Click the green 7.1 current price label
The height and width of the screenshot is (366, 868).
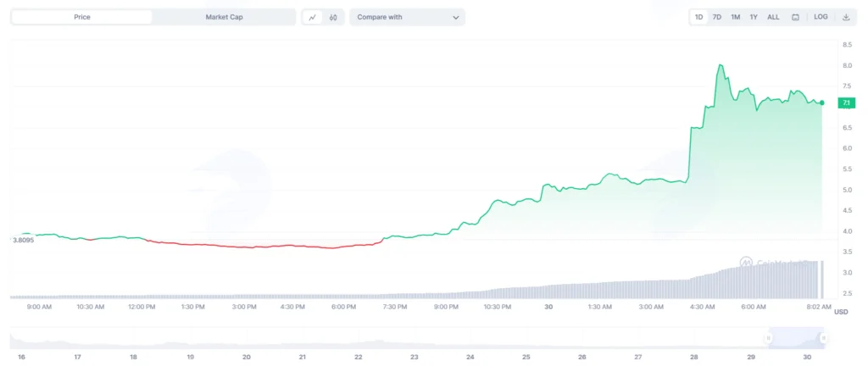pyautogui.click(x=847, y=103)
